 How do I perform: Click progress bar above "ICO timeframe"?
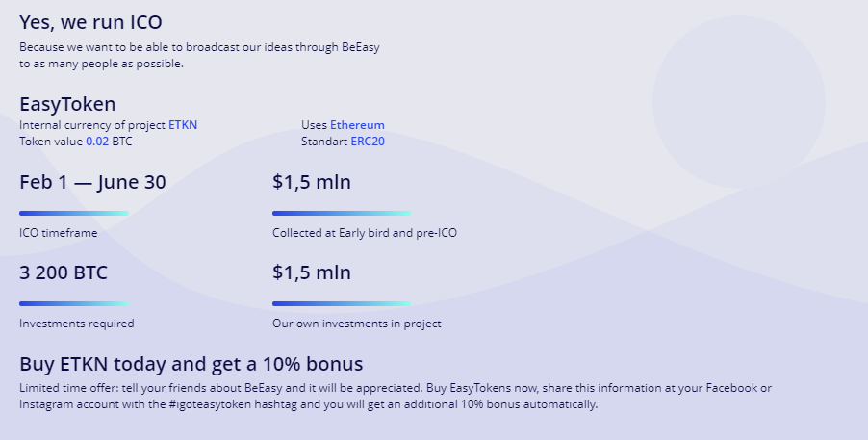(x=74, y=213)
